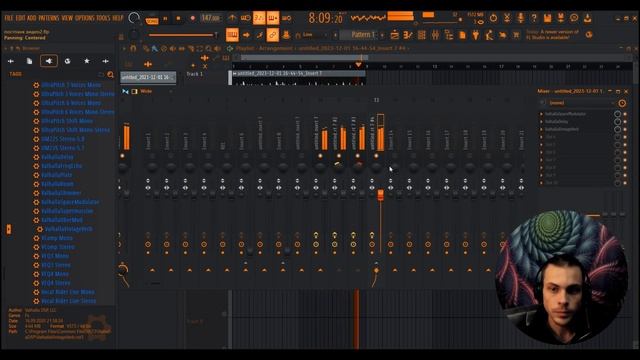
Task: Select Vocal Rider Live Mono in browser
Action: pyautogui.click(x=68, y=292)
